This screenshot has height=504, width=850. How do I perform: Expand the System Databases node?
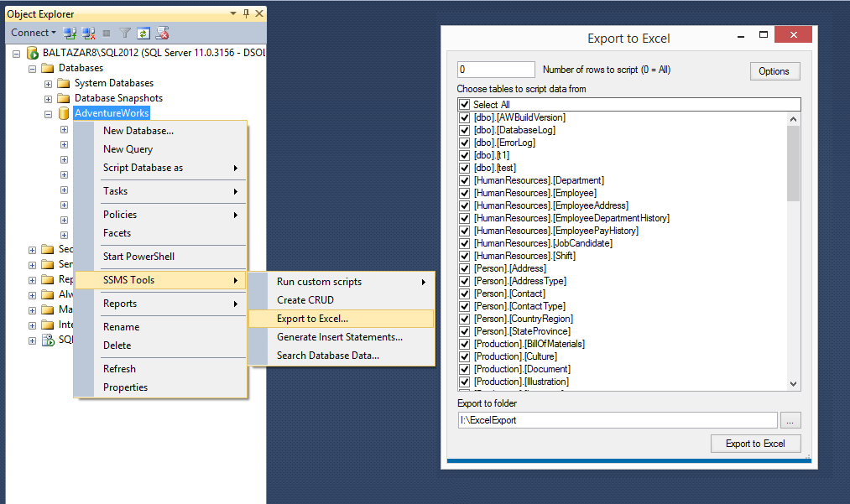point(48,84)
